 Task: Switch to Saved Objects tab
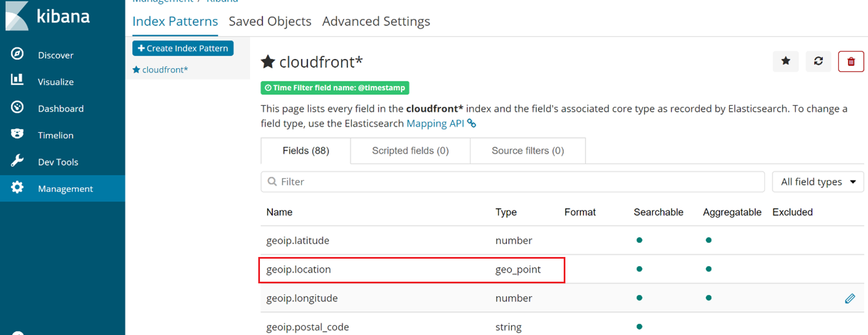tap(270, 21)
